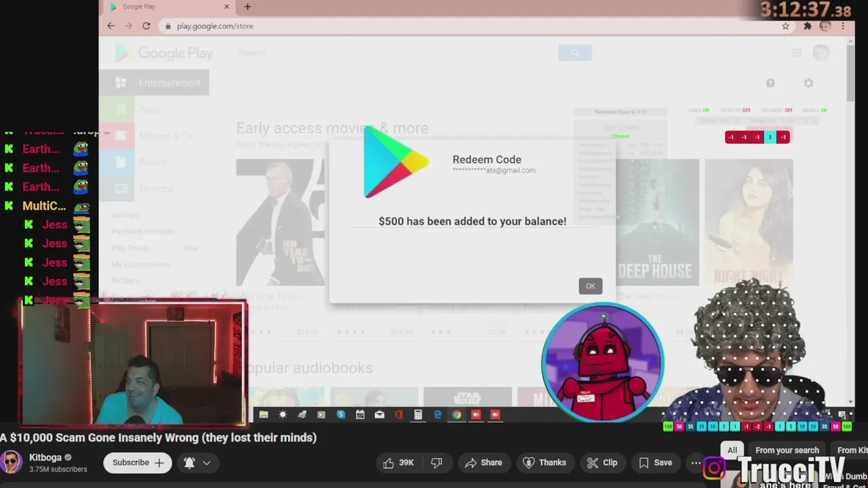
Task: Click the Google Play logo
Action: pyautogui.click(x=164, y=53)
